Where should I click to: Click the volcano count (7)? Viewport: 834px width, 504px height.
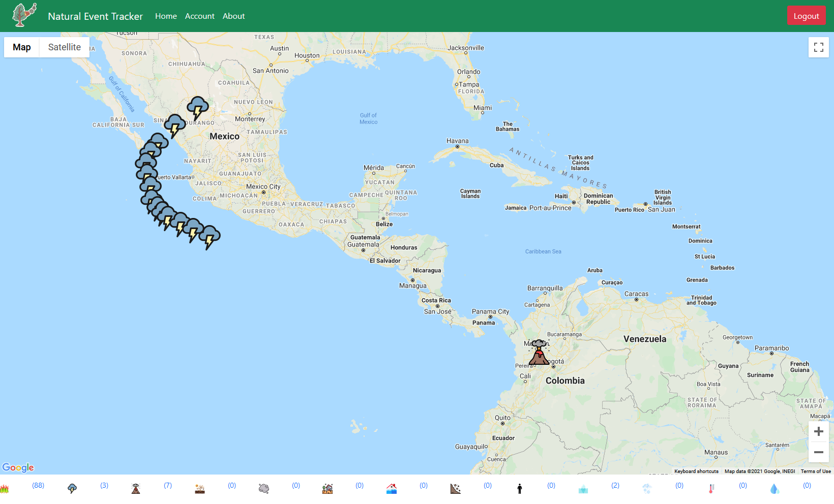pos(168,486)
